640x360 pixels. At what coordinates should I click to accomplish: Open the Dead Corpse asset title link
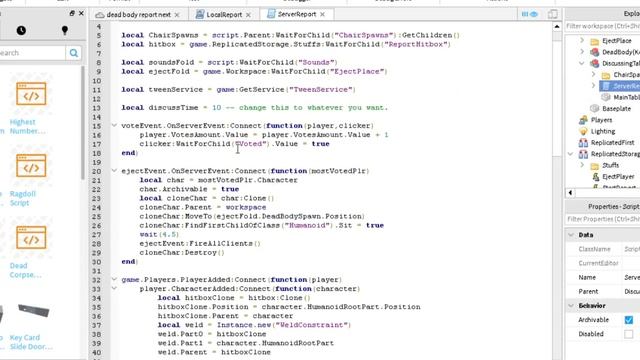pos(25,270)
